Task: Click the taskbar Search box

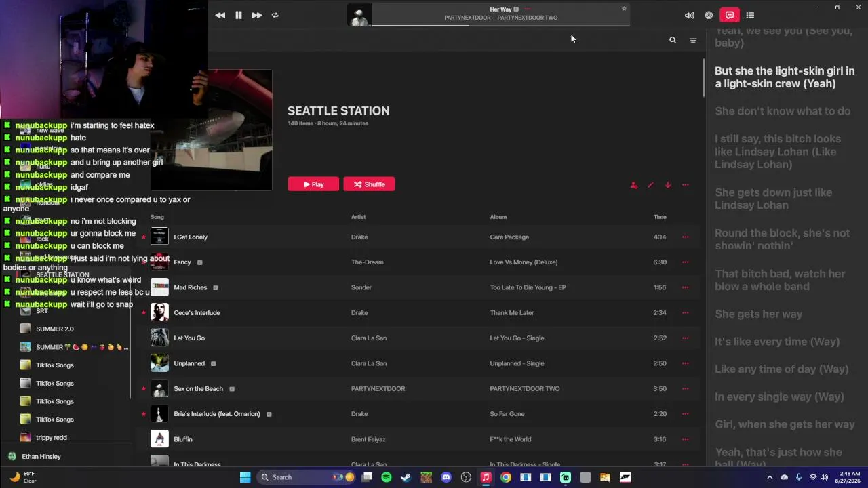Action: click(x=307, y=477)
